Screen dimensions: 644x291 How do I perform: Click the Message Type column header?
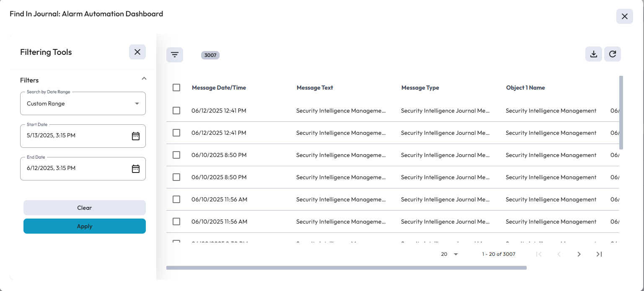pos(420,88)
